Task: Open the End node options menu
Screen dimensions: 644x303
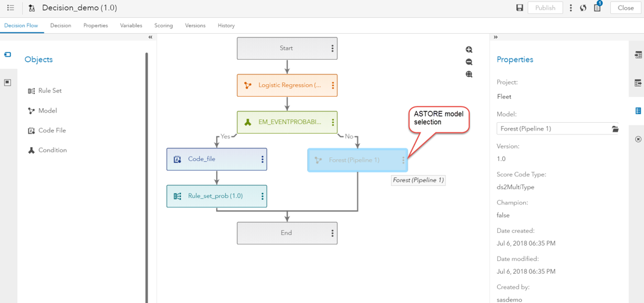Action: [x=332, y=233]
